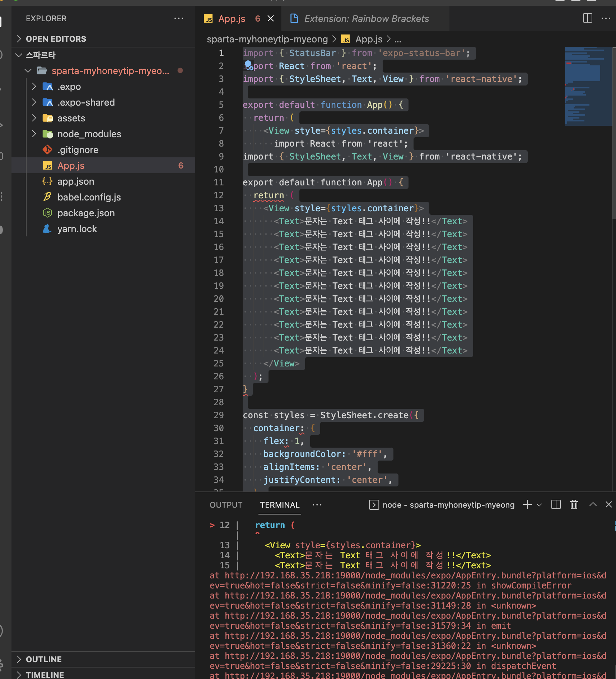Expand the .expo folder chevron

point(34,87)
